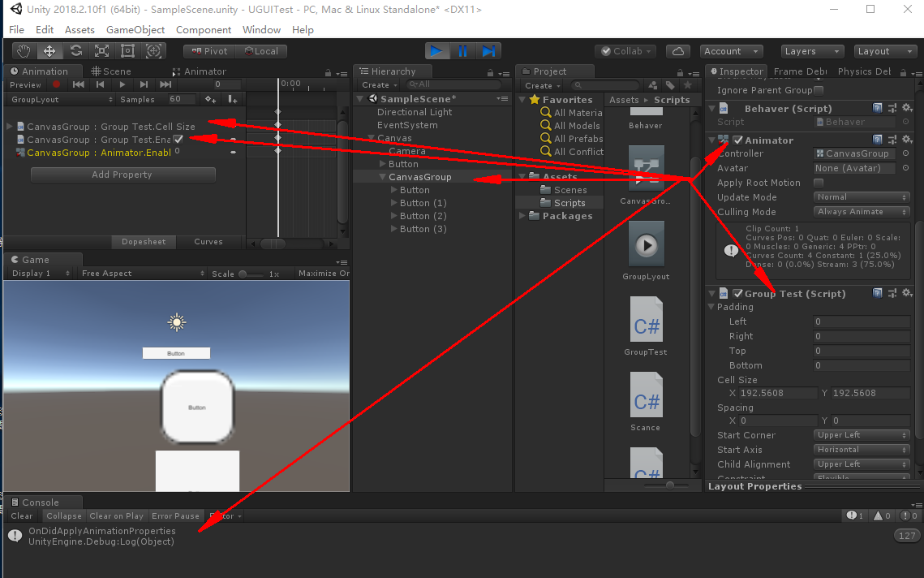
Task: Select the Rotate tool in the toolbar
Action: coord(76,50)
